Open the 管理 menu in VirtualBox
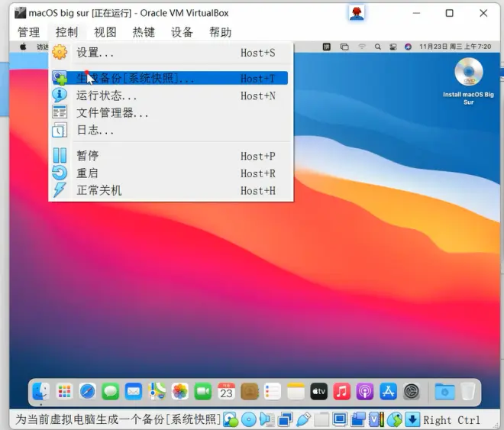 [28, 32]
